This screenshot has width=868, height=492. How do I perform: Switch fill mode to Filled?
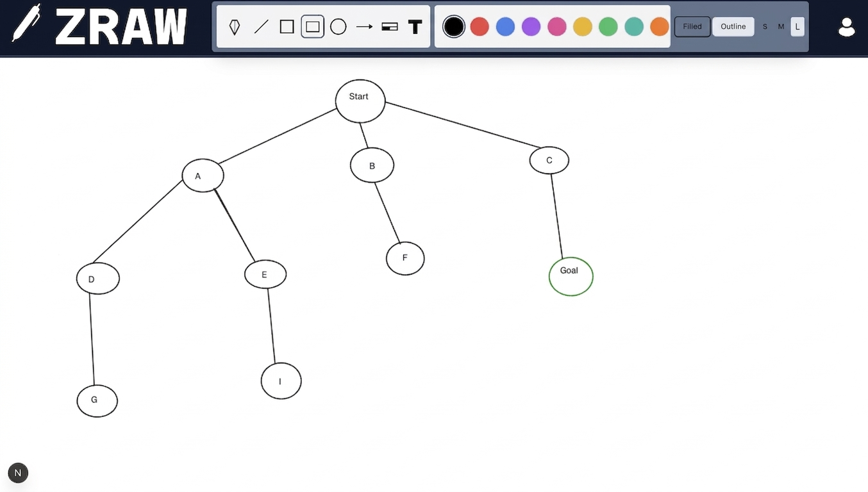692,27
